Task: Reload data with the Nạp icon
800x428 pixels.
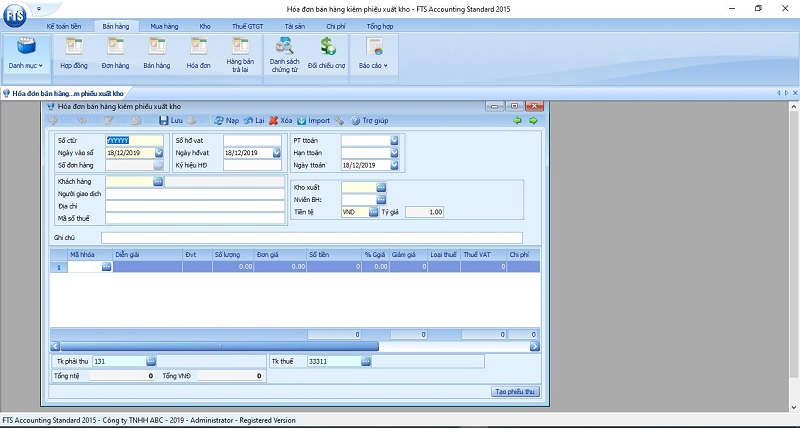Action: [x=227, y=121]
